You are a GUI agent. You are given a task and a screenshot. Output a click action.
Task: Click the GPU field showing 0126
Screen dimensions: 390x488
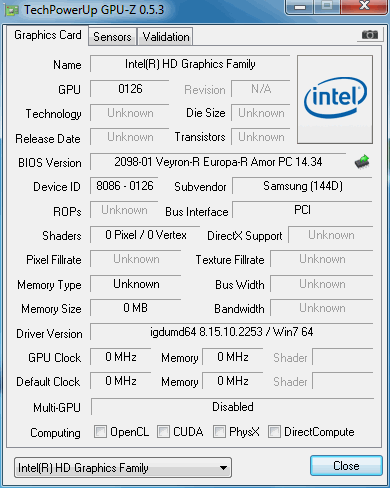coord(130,89)
